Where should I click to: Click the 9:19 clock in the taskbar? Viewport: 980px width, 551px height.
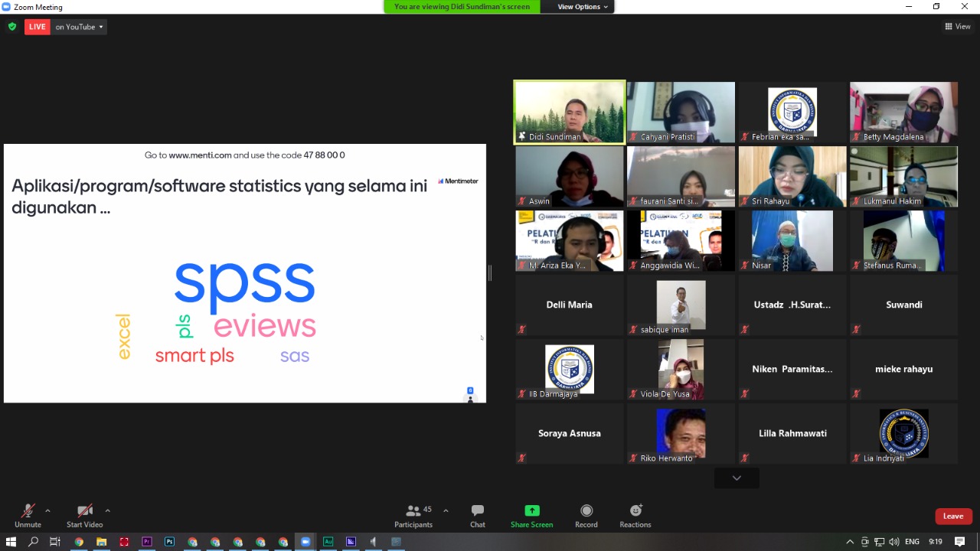pos(936,542)
